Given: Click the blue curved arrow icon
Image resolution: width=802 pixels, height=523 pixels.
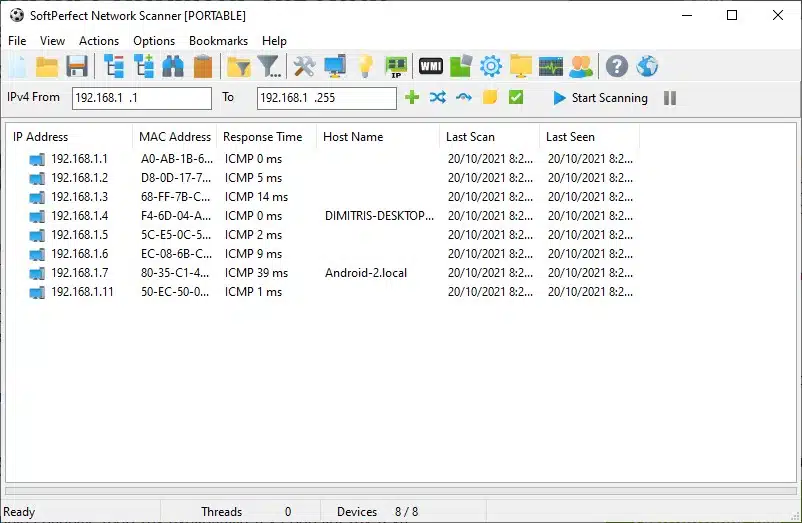Looking at the screenshot, I should [x=464, y=97].
